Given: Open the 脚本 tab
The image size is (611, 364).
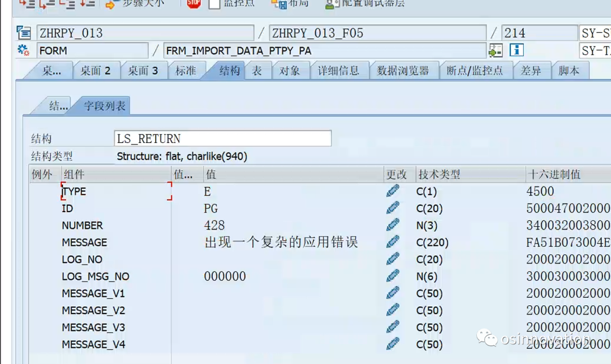Looking at the screenshot, I should click(x=569, y=71).
